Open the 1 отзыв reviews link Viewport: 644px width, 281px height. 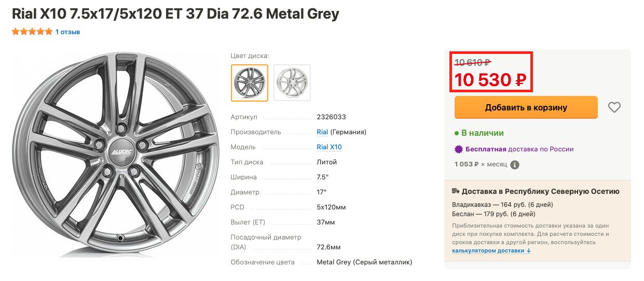(x=67, y=32)
